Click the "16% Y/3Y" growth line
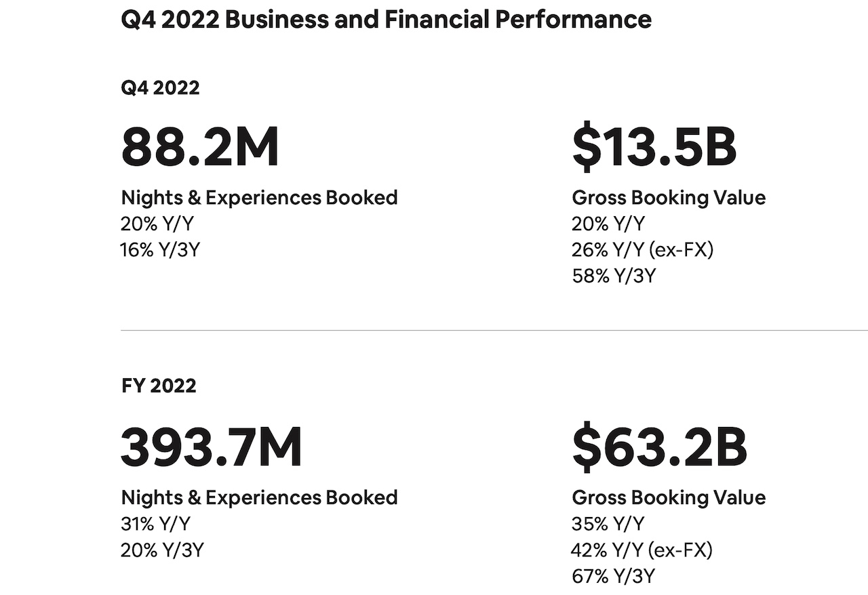 click(161, 249)
